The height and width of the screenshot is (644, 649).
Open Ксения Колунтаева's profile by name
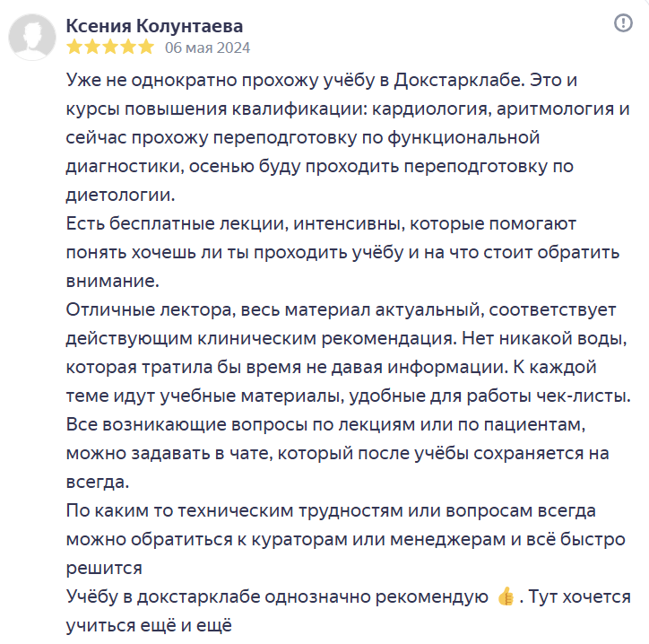(x=154, y=26)
